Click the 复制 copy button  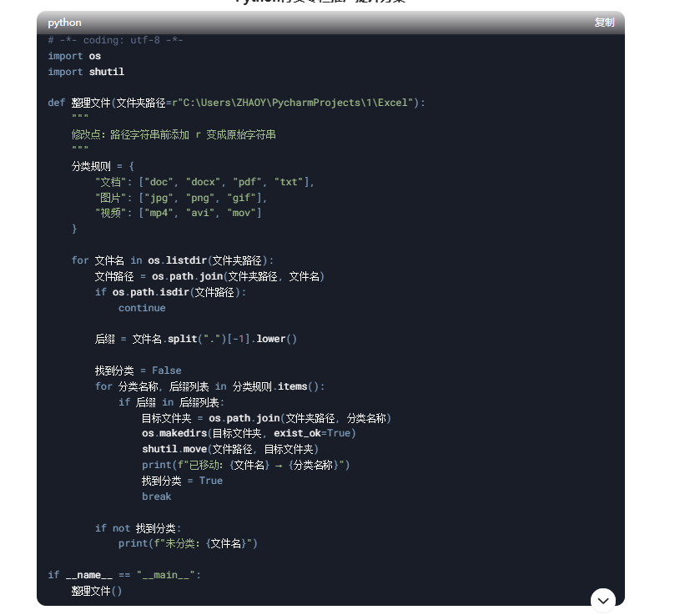pyautogui.click(x=603, y=23)
